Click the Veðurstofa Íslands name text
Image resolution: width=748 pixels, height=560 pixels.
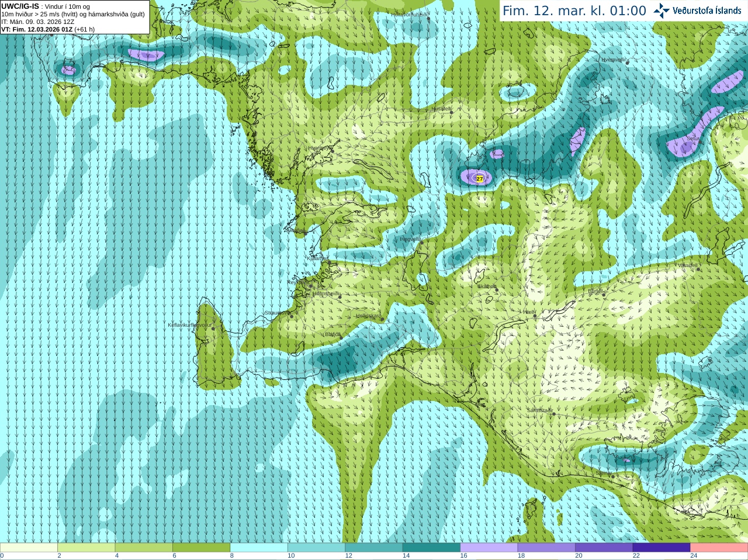pos(707,11)
